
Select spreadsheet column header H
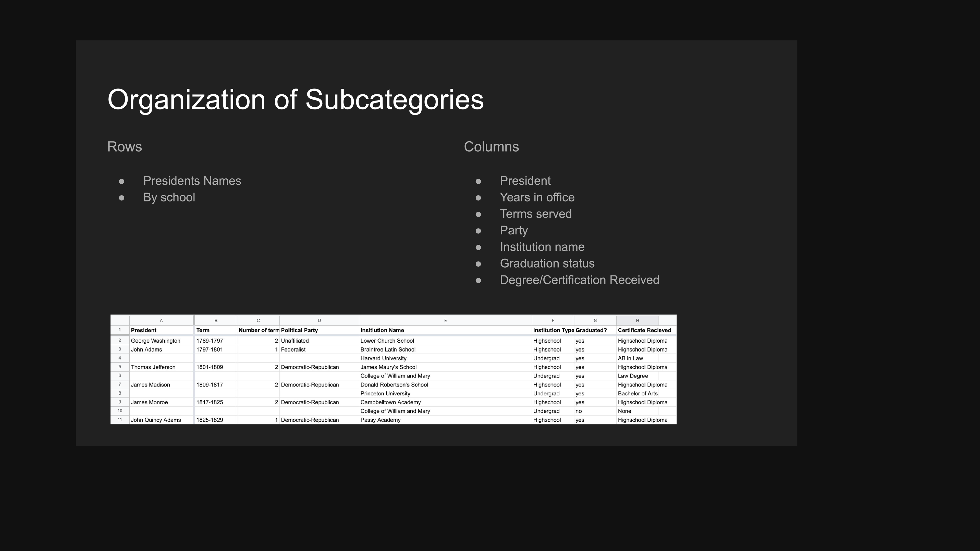click(638, 321)
